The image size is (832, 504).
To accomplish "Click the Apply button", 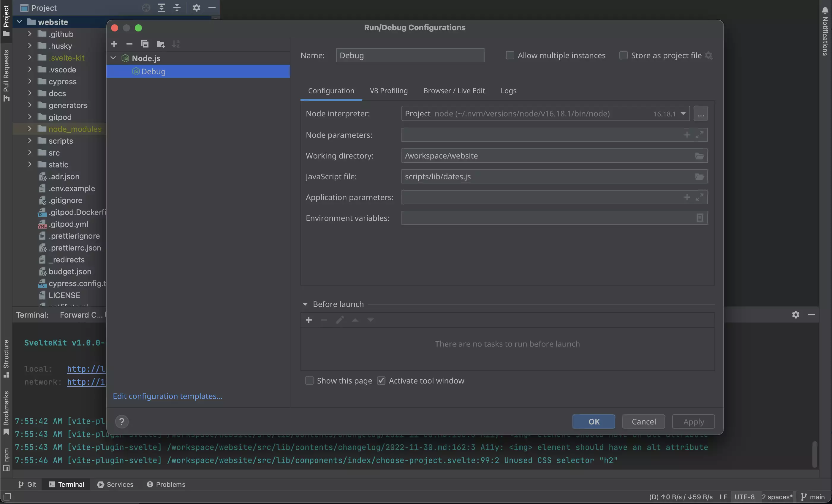I will tap(694, 421).
